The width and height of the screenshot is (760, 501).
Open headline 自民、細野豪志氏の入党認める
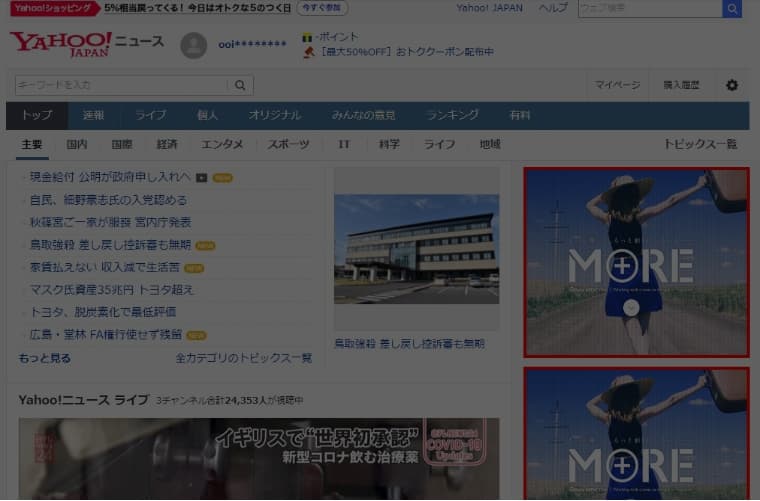tap(109, 200)
